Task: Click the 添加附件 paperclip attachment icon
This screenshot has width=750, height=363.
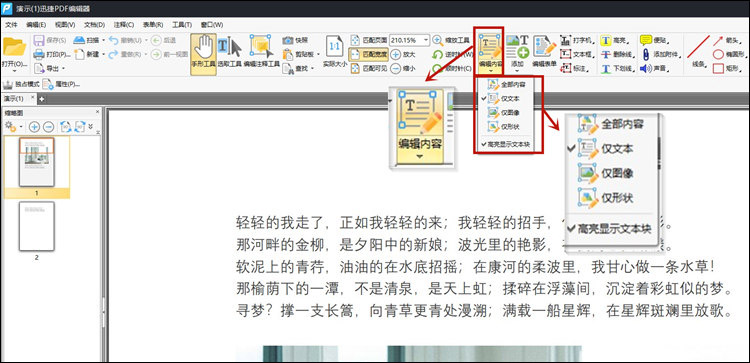Action: click(645, 54)
